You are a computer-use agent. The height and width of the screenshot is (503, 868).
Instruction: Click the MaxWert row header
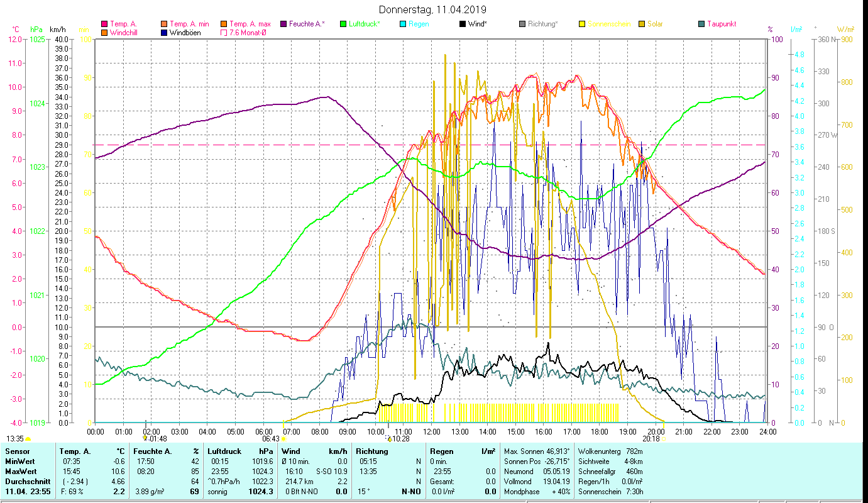(20, 471)
